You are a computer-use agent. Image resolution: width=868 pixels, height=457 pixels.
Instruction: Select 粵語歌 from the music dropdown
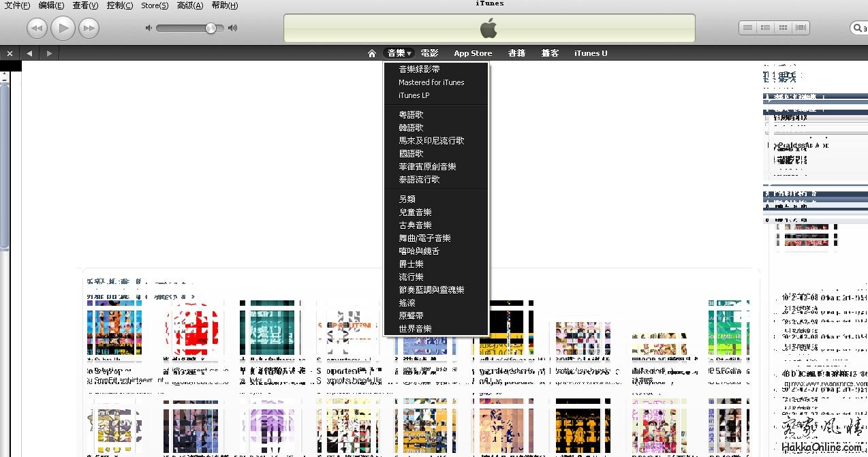click(411, 114)
